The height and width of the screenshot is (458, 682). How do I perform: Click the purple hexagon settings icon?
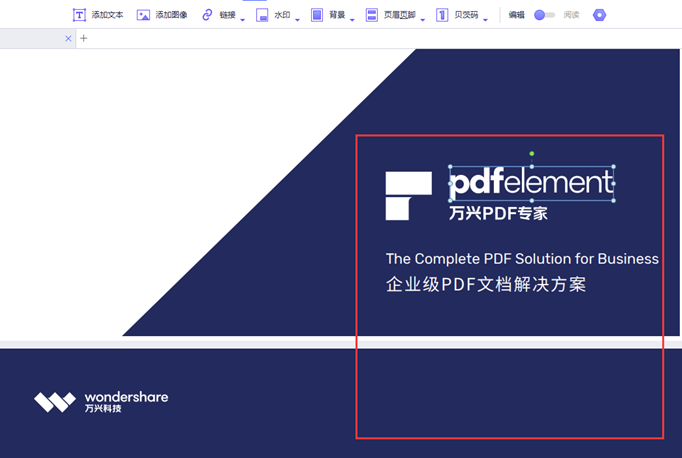(x=599, y=15)
